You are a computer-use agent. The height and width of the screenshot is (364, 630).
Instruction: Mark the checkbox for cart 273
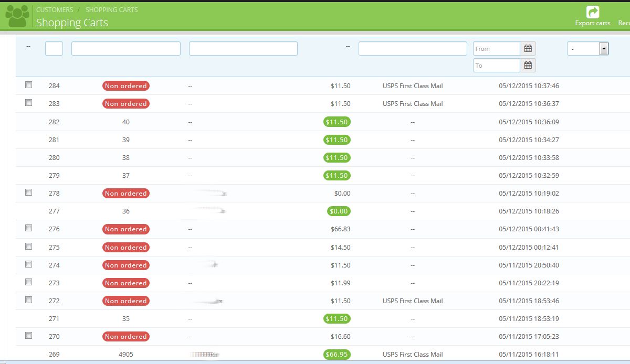tap(29, 282)
